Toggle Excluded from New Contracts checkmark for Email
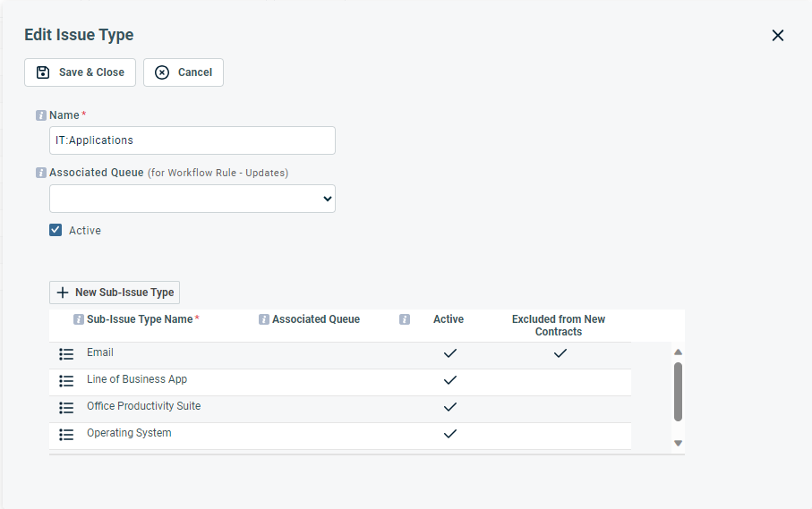Viewport: 812px width, 509px height. pyautogui.click(x=560, y=353)
